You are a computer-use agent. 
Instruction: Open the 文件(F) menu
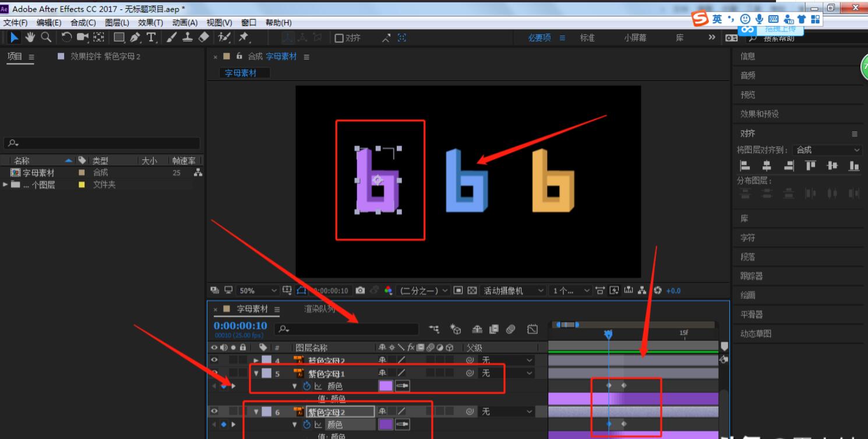(x=16, y=23)
